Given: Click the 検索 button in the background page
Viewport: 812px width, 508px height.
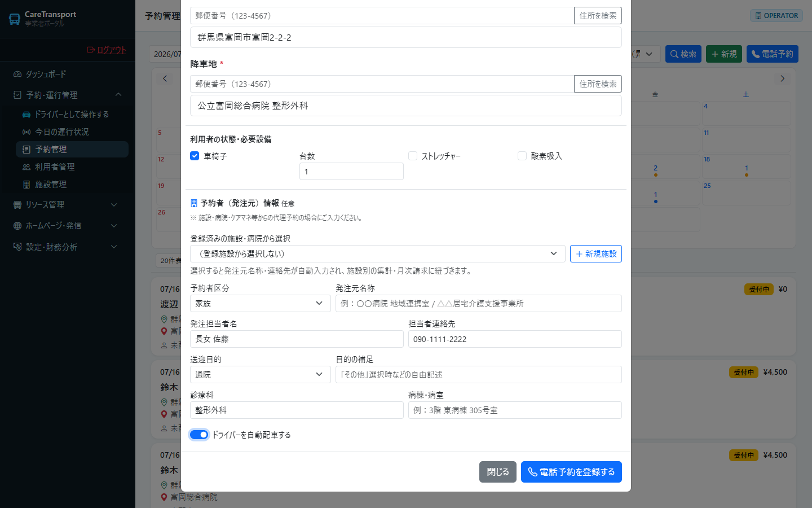Looking at the screenshot, I should tap(683, 54).
